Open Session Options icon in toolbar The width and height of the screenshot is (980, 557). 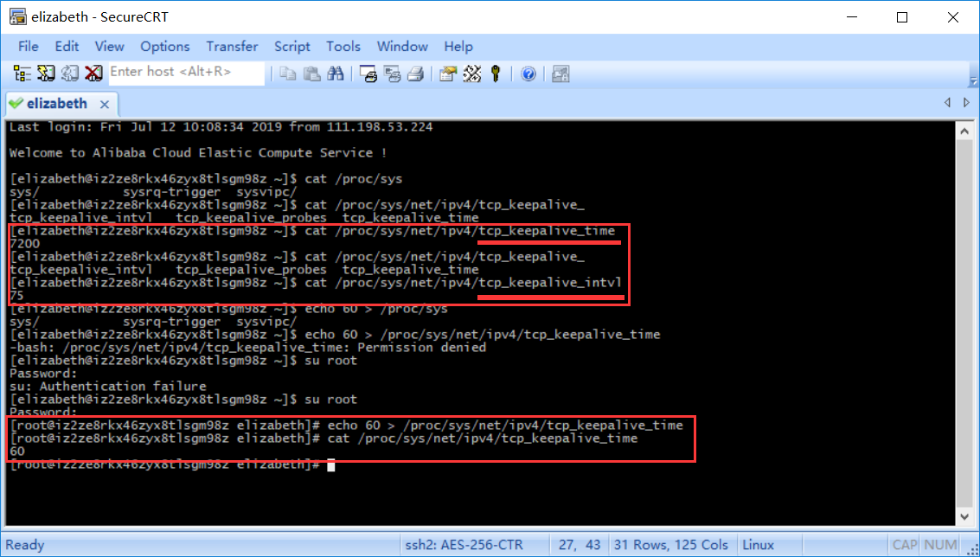click(448, 74)
